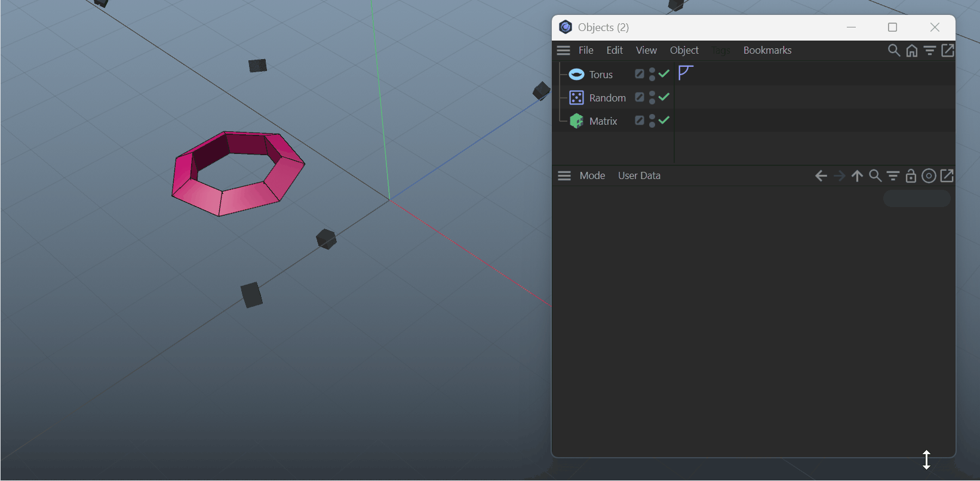The width and height of the screenshot is (980, 481).
Task: Go back using attribute manager left arrow
Action: pos(821,175)
